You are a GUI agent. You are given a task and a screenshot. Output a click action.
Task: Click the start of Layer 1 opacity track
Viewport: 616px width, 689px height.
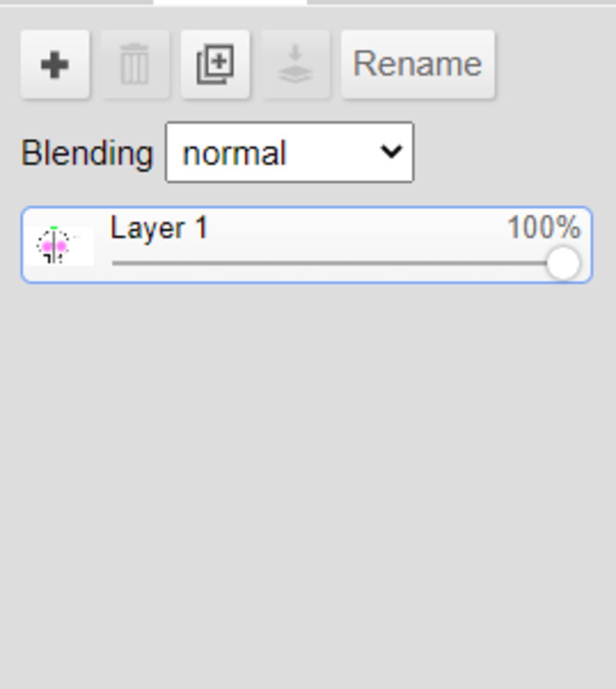tap(115, 263)
